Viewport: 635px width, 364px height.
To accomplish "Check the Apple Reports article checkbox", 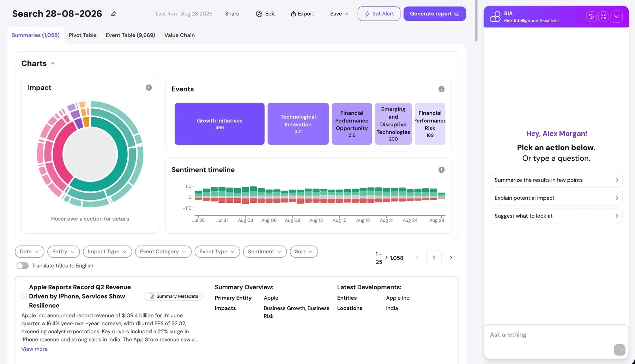I will 24,296.
